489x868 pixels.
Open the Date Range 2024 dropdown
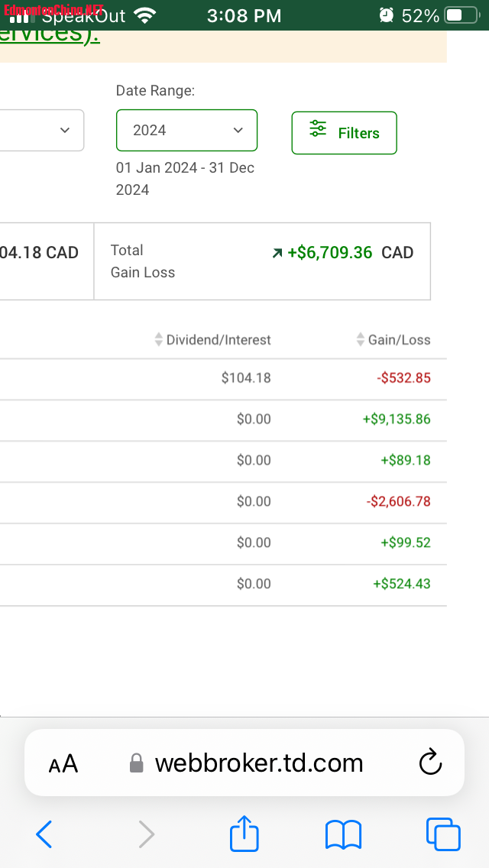[x=186, y=130]
